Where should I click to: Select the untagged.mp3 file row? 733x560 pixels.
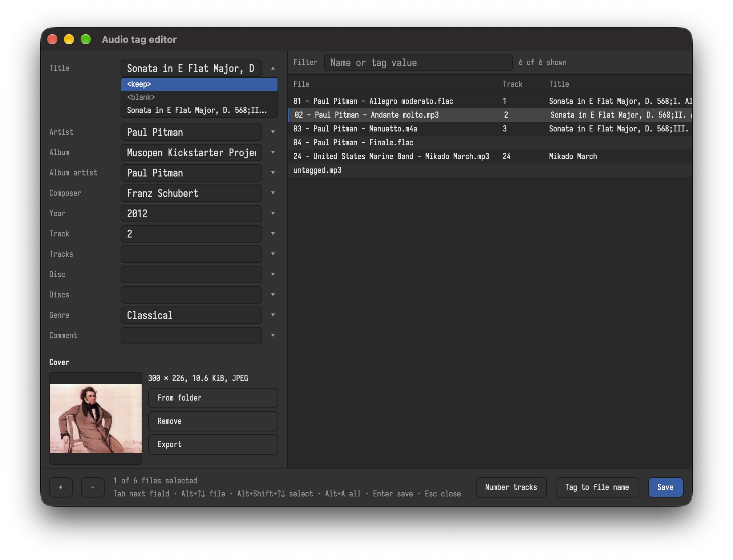(490, 170)
